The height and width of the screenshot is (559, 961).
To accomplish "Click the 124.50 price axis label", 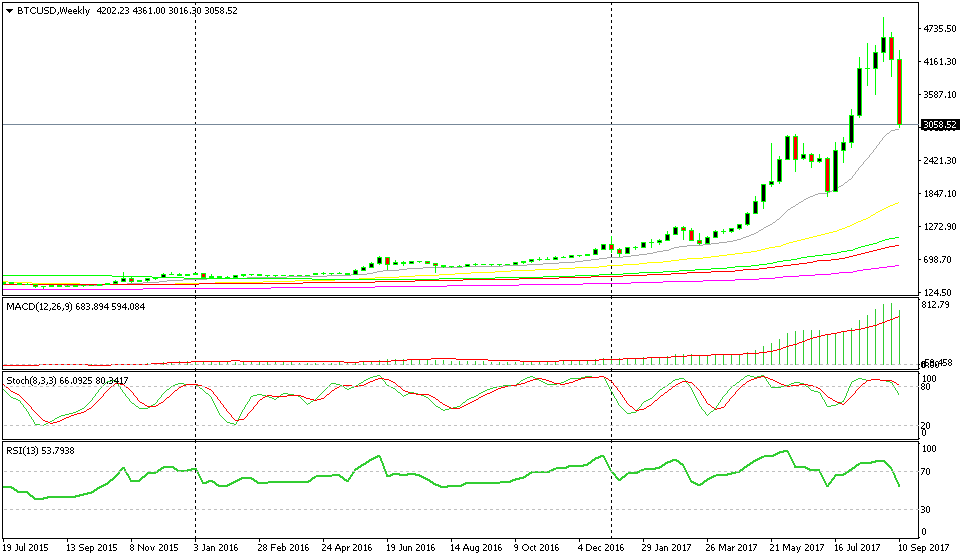I will 936,292.
